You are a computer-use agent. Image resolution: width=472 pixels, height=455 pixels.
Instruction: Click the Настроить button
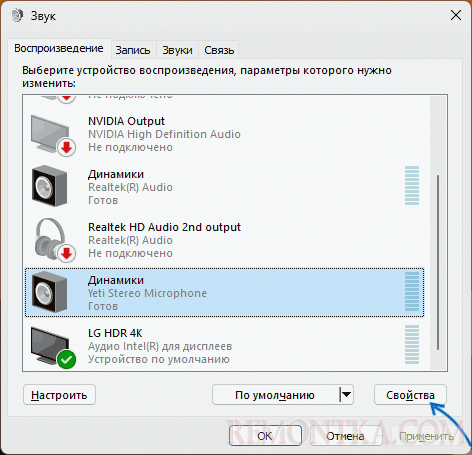pos(59,395)
